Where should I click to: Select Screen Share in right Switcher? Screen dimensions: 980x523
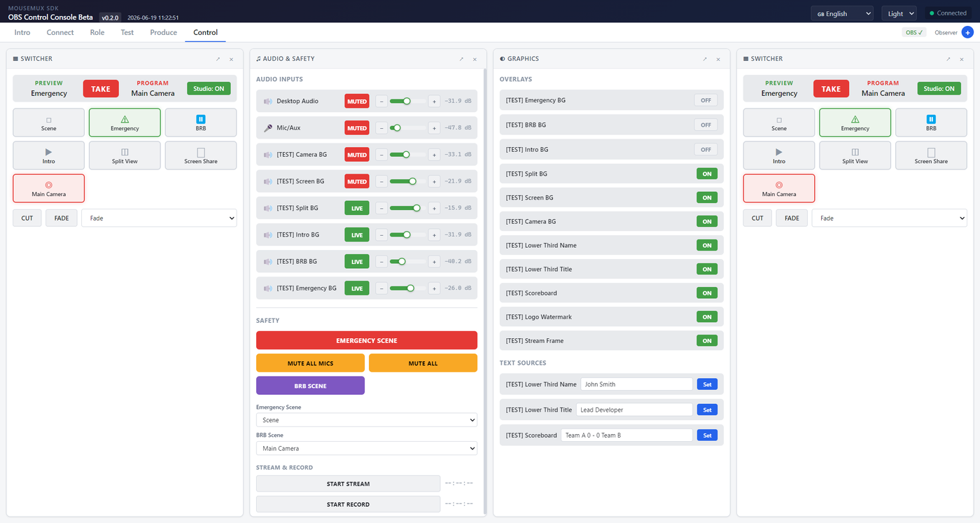pos(931,155)
